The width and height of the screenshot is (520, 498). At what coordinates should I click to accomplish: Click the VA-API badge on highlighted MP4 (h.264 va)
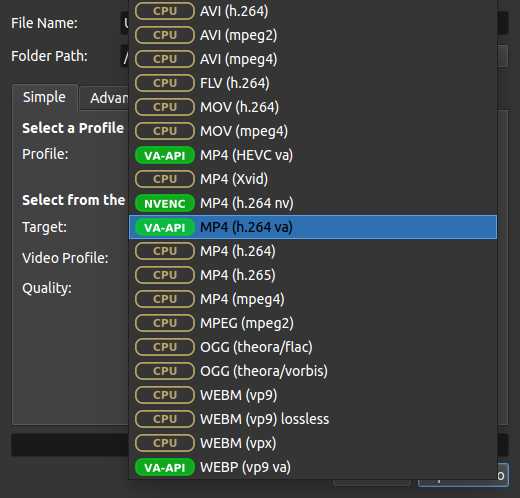(165, 227)
